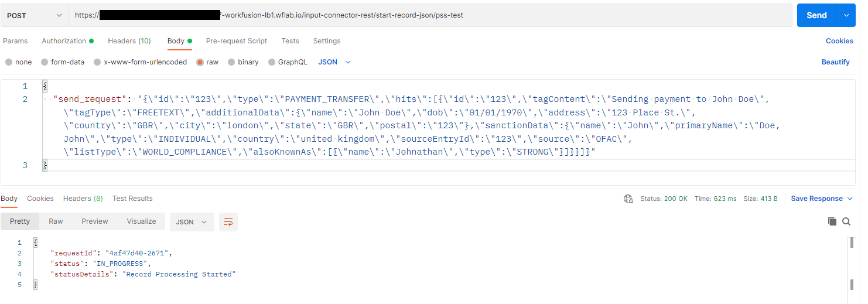Image resolution: width=868 pixels, height=304 pixels.
Task: Open the request Tests tab
Action: pyautogui.click(x=290, y=41)
